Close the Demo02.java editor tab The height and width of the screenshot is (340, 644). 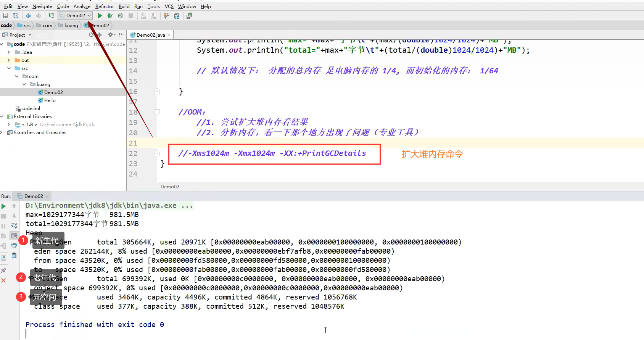click(x=169, y=35)
